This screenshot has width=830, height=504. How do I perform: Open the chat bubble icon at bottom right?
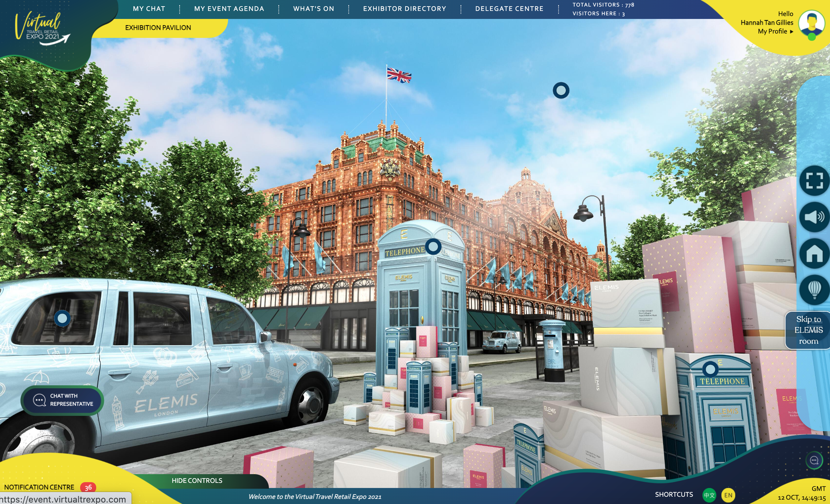coord(814,461)
